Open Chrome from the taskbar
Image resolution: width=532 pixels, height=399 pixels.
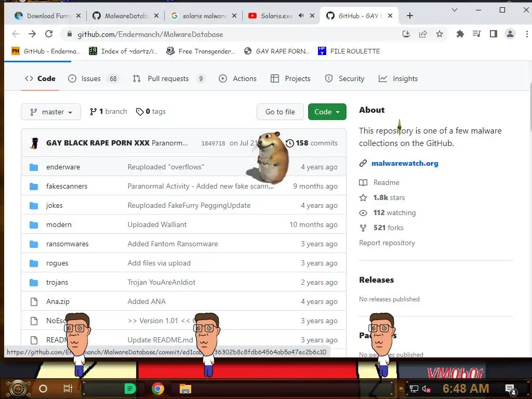(158, 389)
